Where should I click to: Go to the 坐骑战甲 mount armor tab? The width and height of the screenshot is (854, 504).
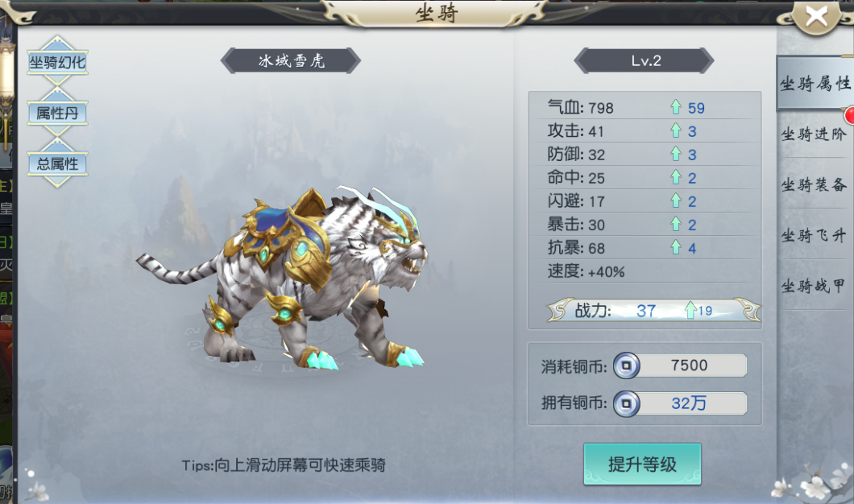(814, 286)
